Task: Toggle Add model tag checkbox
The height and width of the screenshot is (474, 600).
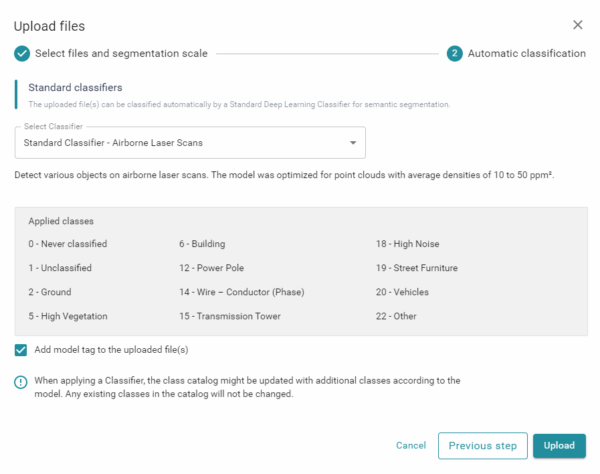Action: [x=22, y=349]
